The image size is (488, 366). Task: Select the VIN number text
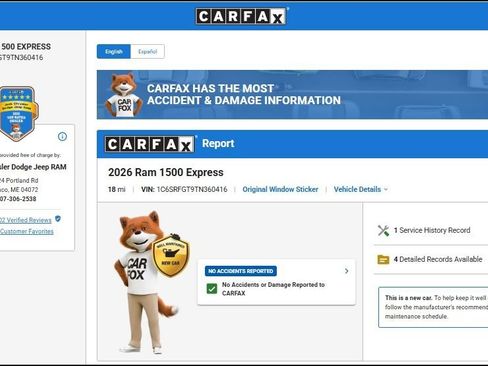point(192,189)
